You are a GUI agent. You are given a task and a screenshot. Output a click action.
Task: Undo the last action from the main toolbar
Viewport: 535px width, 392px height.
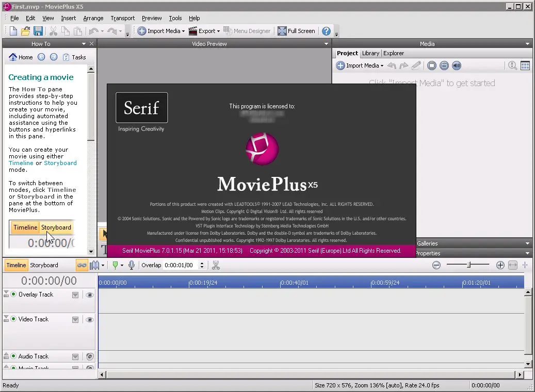tap(93, 31)
